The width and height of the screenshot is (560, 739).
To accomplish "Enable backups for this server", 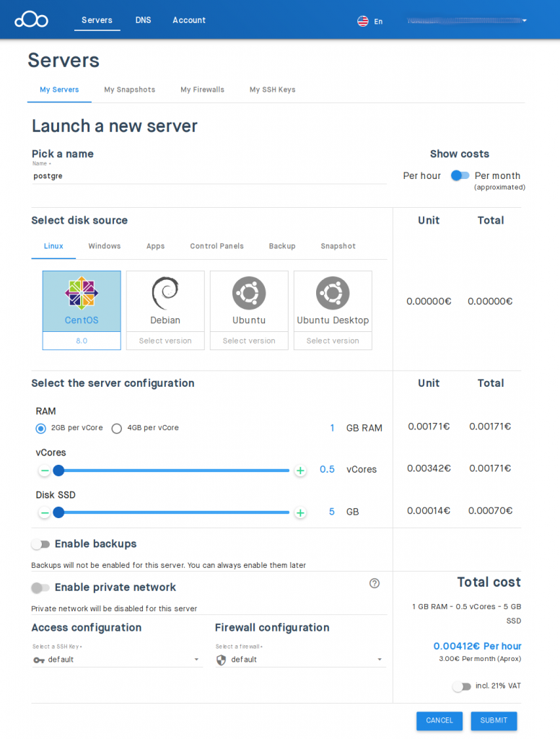I will [x=41, y=543].
